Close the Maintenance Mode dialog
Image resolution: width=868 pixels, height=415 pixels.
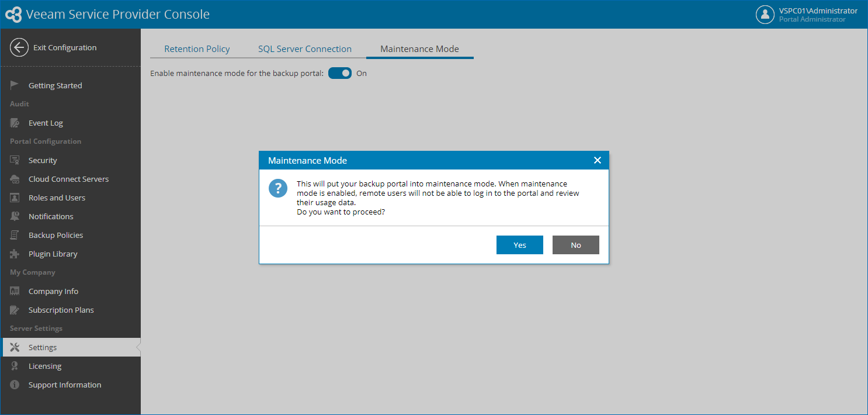pos(597,160)
